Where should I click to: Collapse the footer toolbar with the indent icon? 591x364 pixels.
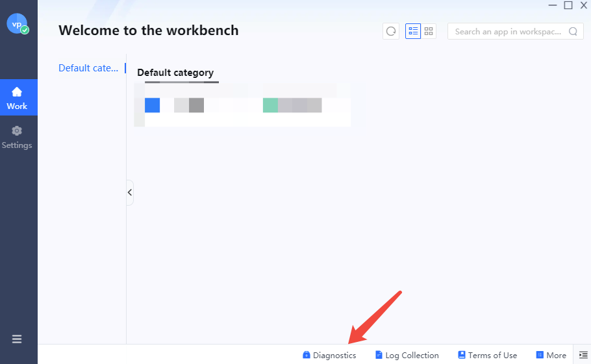coord(583,355)
